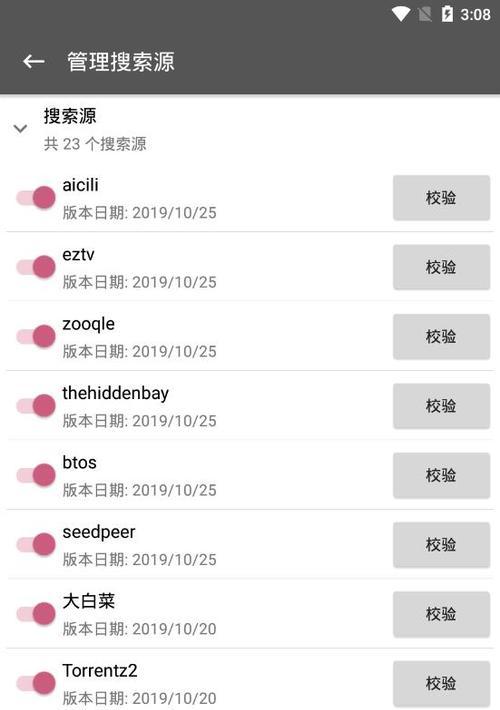Verify aicili with its 校验 button

point(441,198)
